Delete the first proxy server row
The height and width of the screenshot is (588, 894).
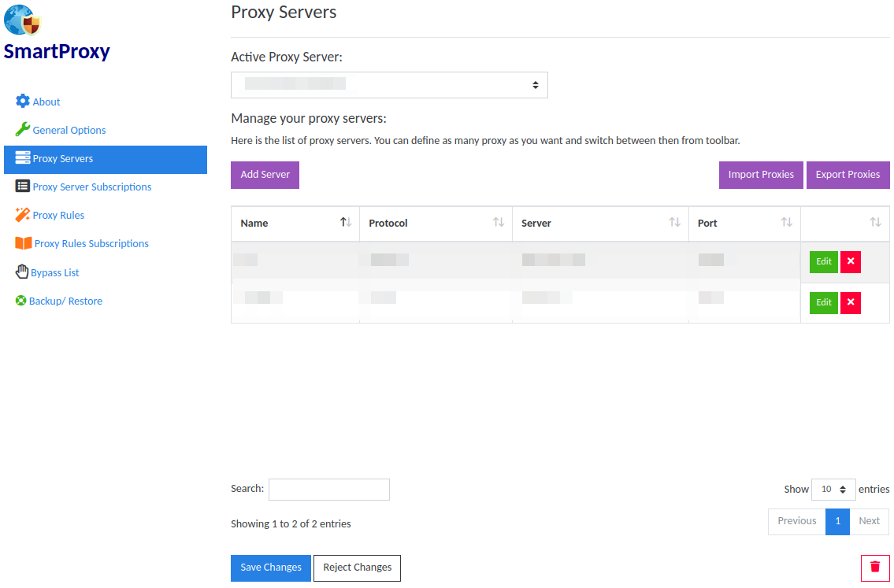(x=851, y=262)
